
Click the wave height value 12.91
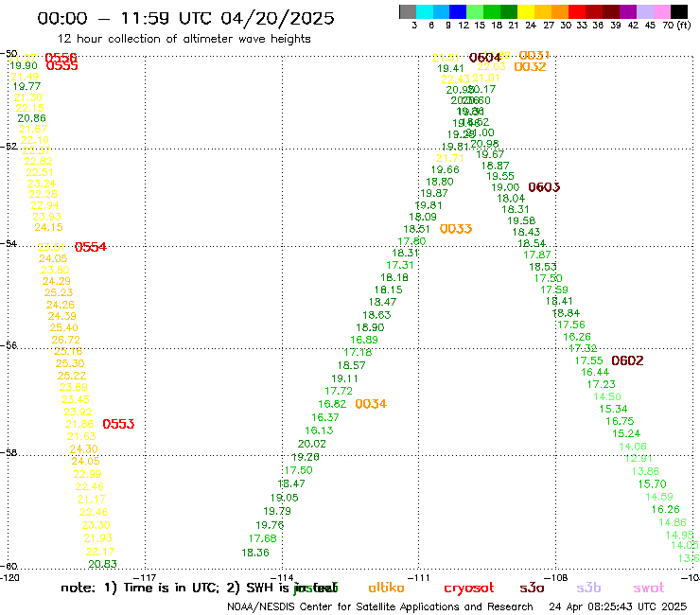click(x=639, y=458)
